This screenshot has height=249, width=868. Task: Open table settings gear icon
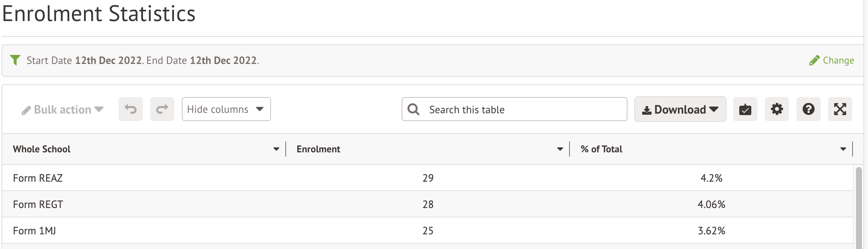[777, 109]
